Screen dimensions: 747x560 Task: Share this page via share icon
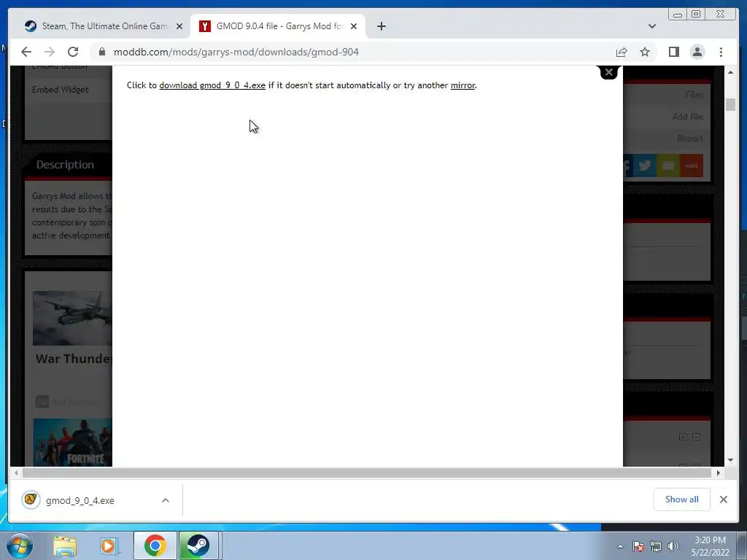pos(622,52)
